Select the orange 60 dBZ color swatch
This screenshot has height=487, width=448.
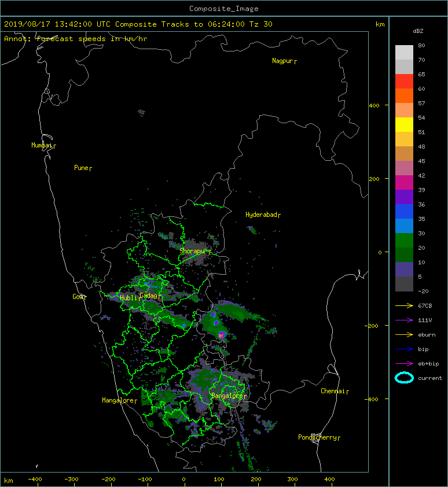click(x=404, y=95)
